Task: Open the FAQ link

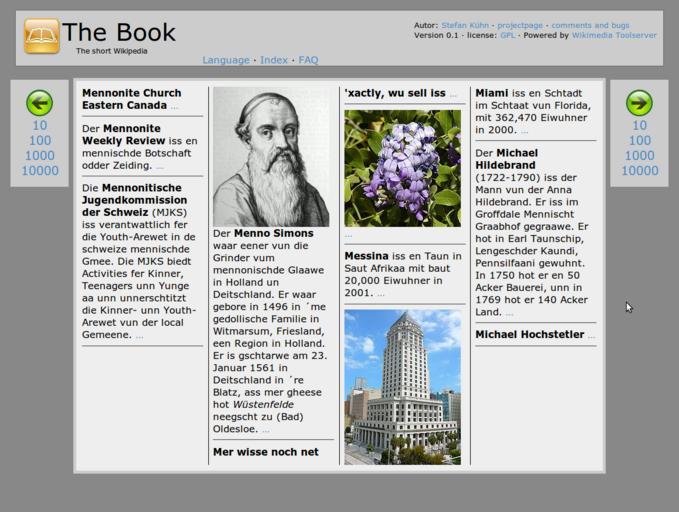Action: click(308, 60)
